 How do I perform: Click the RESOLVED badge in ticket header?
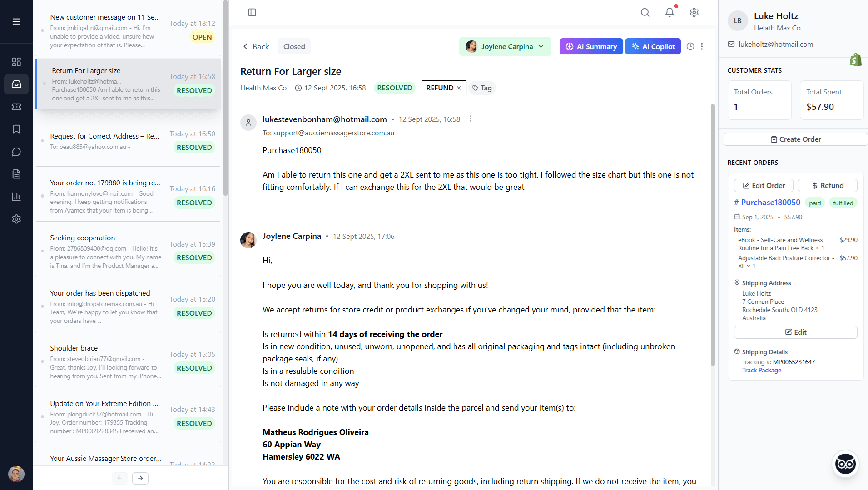pos(394,88)
